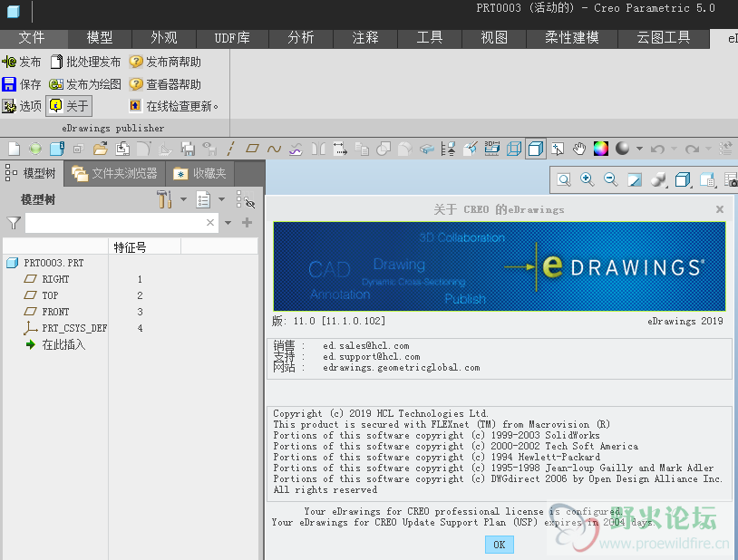This screenshot has height=560, width=738.
Task: Create a new file from the quick toolbar
Action: (15, 150)
